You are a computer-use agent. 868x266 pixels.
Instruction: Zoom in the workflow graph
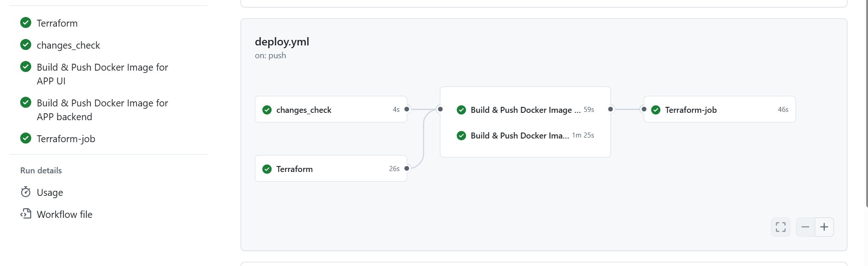824,227
